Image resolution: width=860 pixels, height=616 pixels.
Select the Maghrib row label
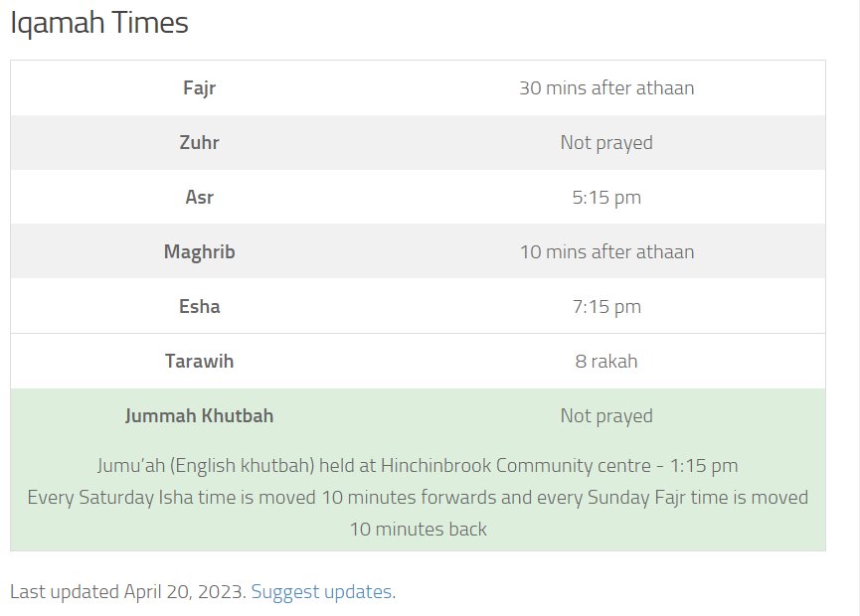tap(199, 251)
